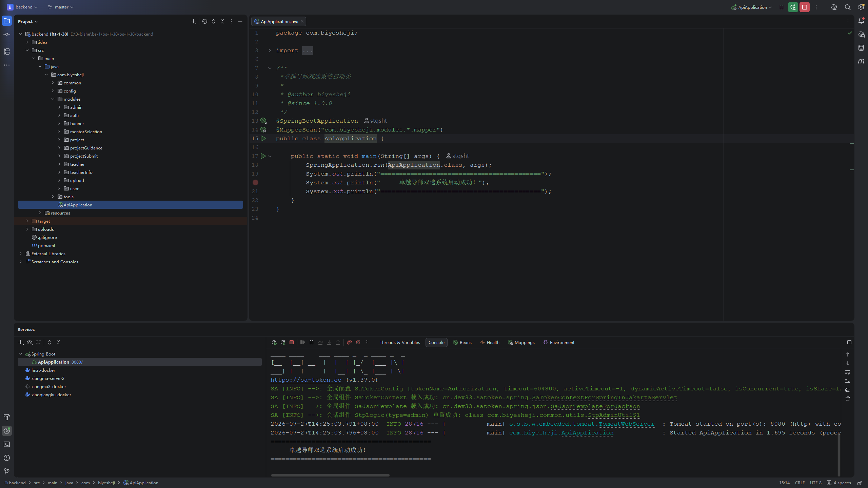Toggle scroll to end in console

(x=848, y=381)
